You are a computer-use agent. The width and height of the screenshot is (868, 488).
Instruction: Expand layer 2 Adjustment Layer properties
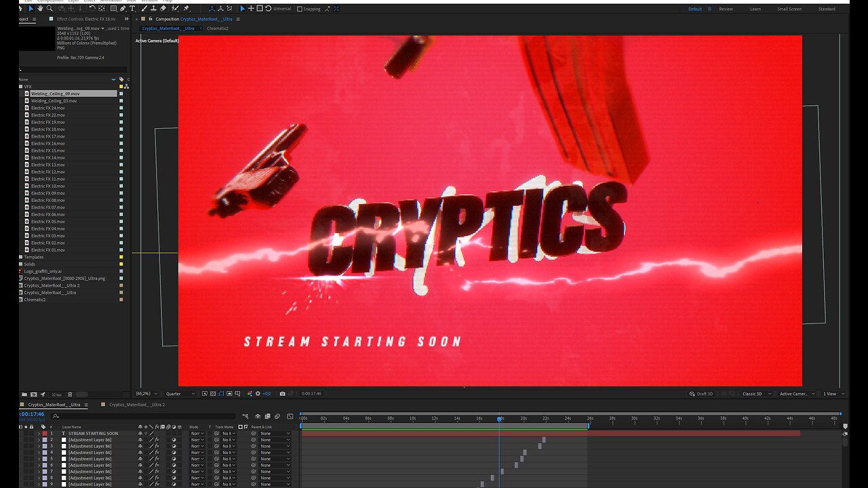(x=39, y=440)
